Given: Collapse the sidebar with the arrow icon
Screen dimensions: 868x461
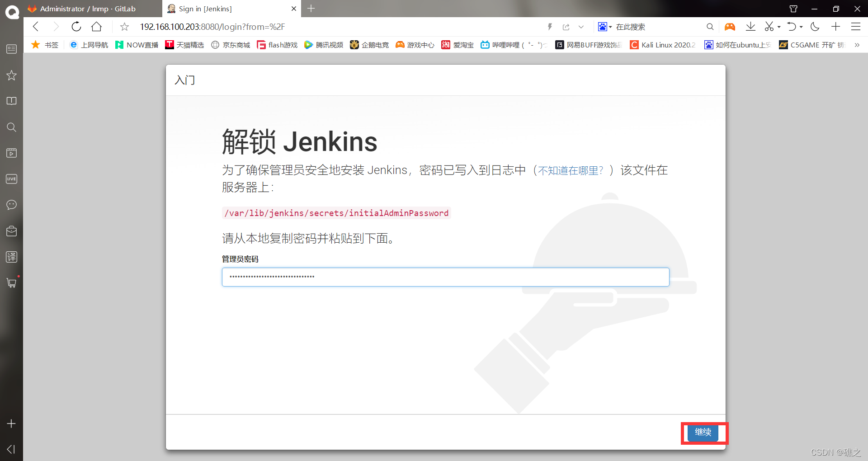Looking at the screenshot, I should (12, 449).
